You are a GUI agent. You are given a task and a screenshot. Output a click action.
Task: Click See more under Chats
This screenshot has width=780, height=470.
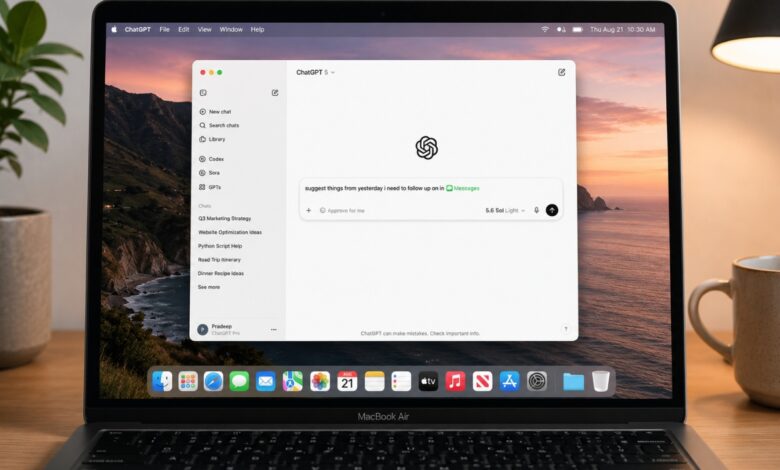click(209, 287)
